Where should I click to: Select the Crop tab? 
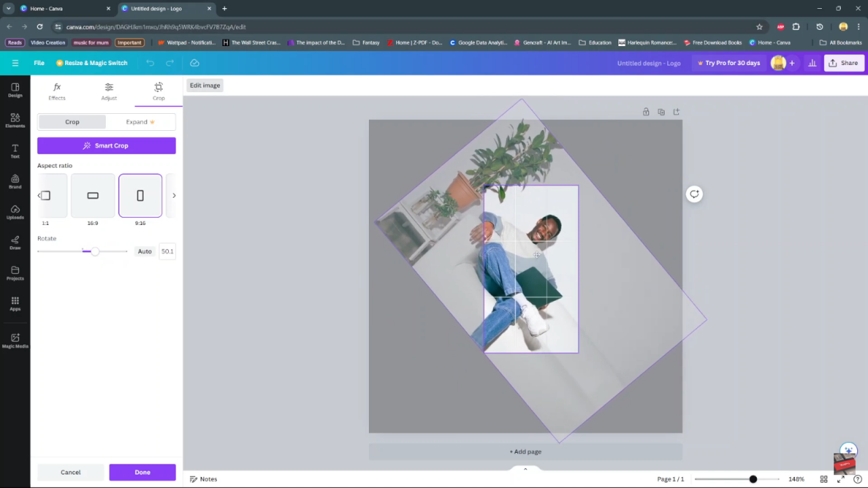click(x=159, y=91)
